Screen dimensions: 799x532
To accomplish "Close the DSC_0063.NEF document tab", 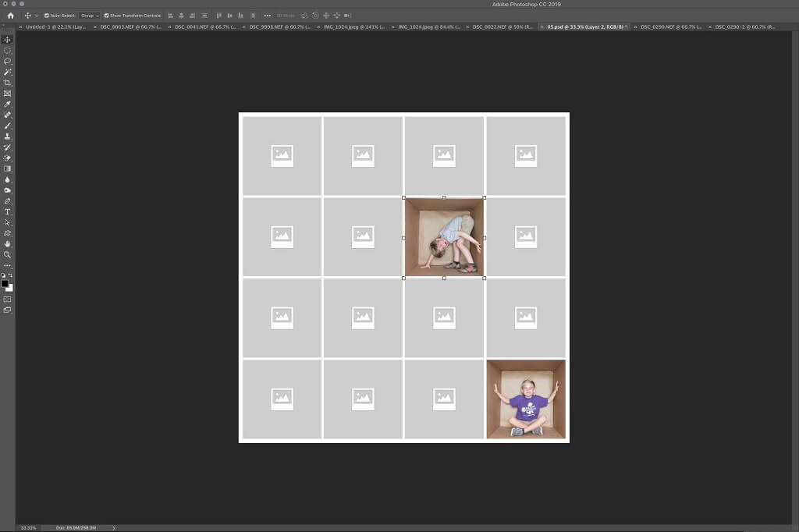I will click(95, 27).
